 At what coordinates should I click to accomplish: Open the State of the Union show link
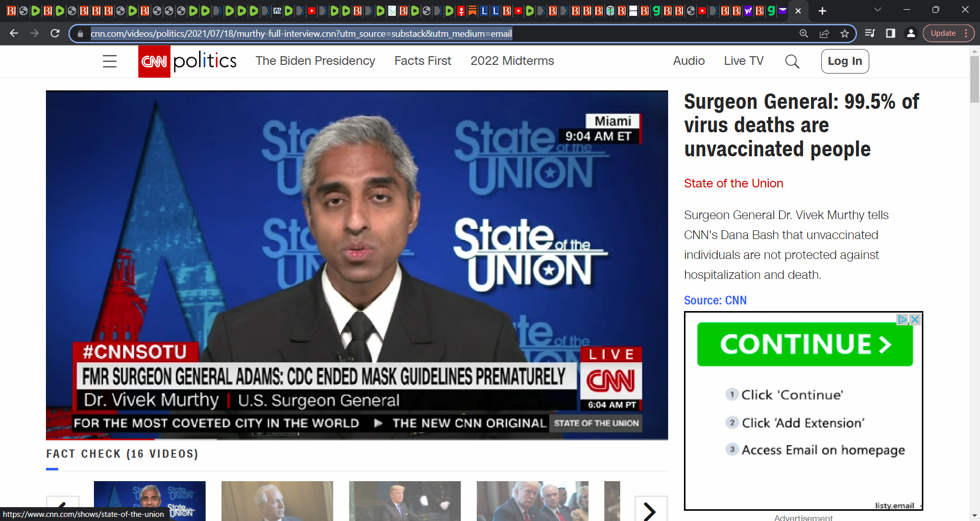[x=733, y=183]
